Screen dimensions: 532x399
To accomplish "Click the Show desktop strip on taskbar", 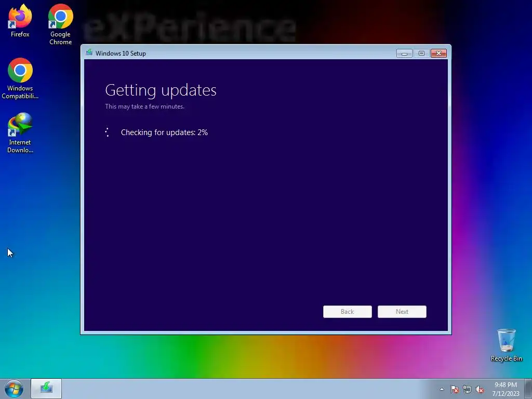I will pos(528,389).
